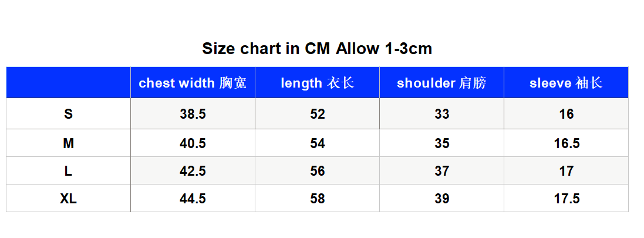Select the sleeve value 16.5

pyautogui.click(x=566, y=143)
